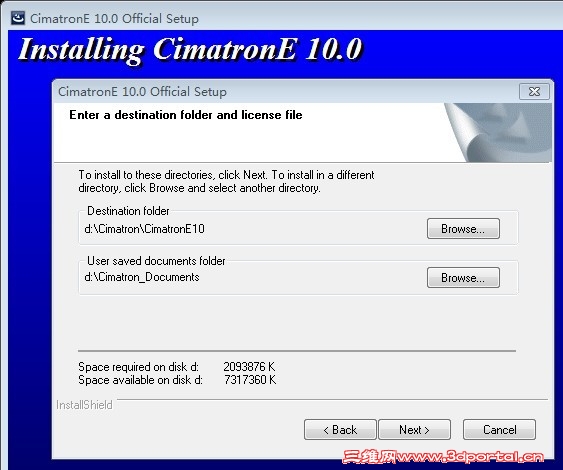Go to Next setup step

[414, 429]
